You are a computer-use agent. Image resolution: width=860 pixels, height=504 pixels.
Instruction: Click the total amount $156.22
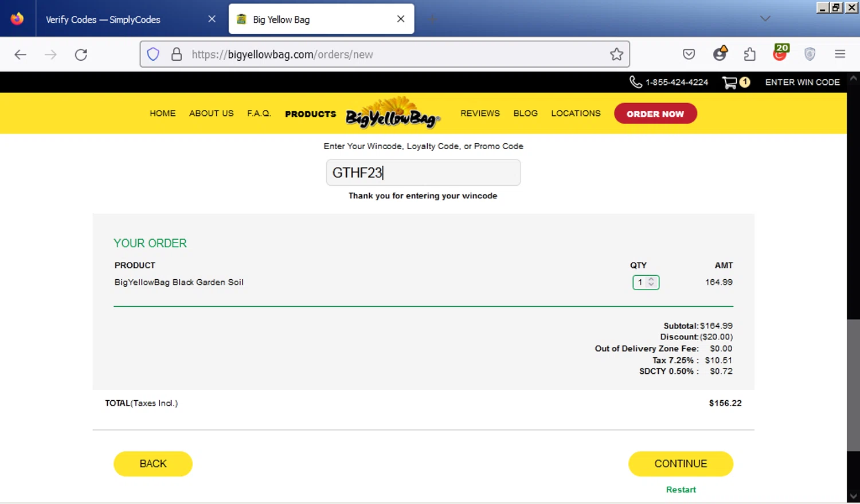coord(725,403)
